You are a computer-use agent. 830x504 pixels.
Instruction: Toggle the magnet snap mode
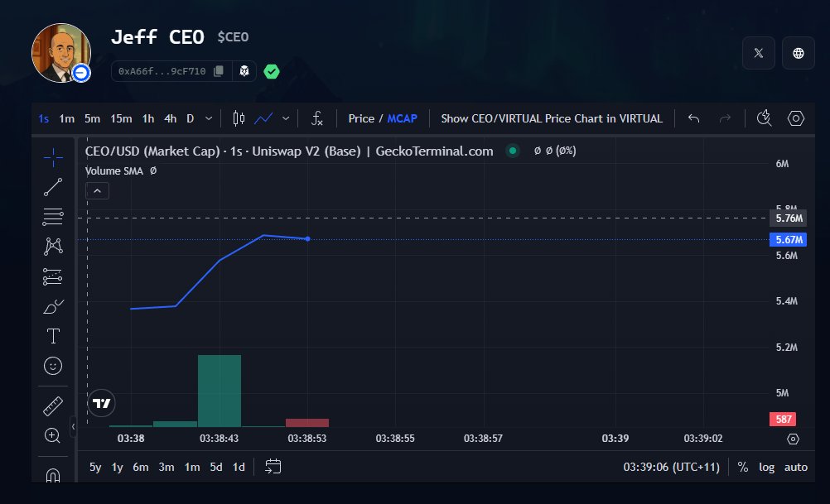click(53, 475)
